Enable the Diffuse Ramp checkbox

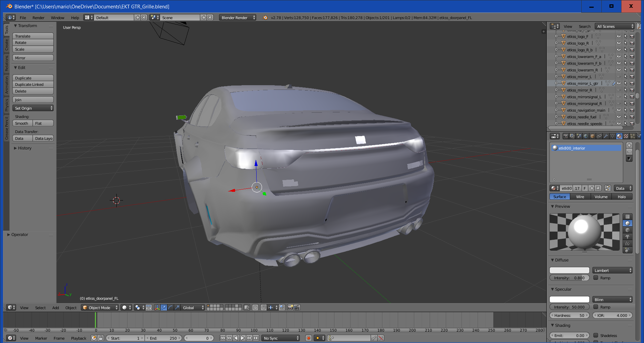[x=596, y=278]
